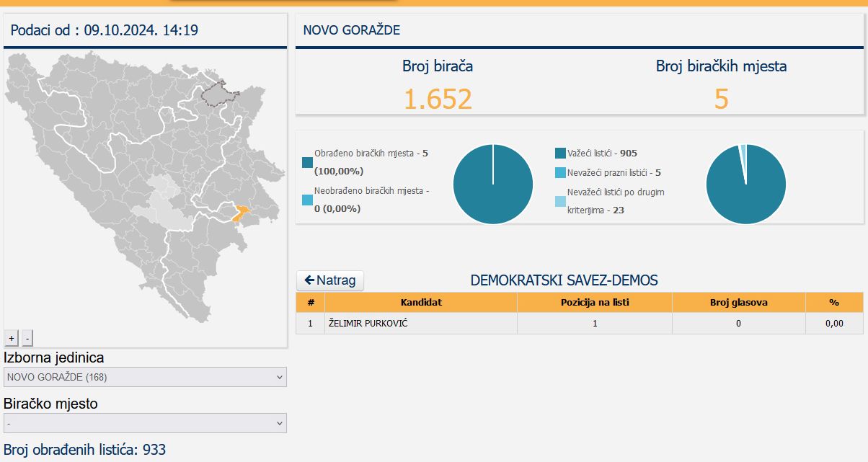Click the Nevažeći listići po drugim kriterijima swatch
Image resolution: width=868 pixels, height=462 pixels.
(561, 201)
